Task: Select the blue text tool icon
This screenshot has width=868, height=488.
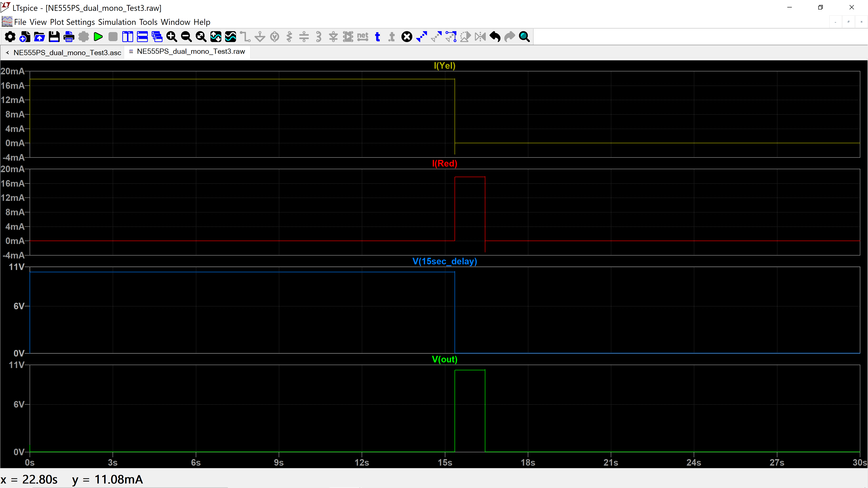Action: [377, 37]
